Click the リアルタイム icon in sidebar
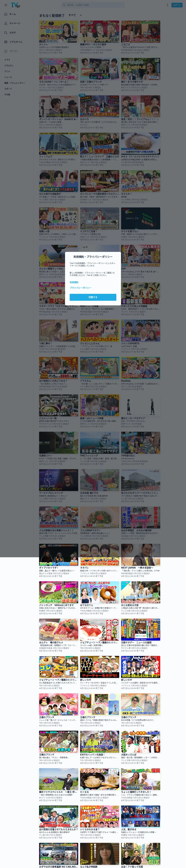Viewport: 186px width, 868px height. (6, 42)
